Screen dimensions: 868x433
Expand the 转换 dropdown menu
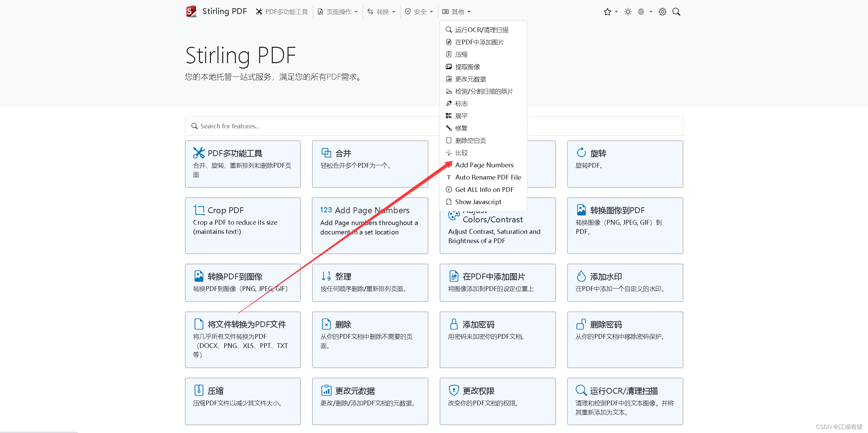pyautogui.click(x=381, y=12)
